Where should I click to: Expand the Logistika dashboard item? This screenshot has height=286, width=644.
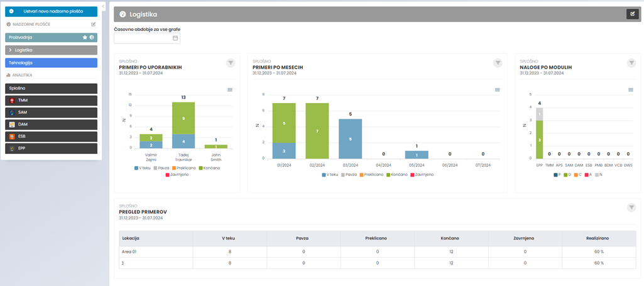[x=10, y=50]
